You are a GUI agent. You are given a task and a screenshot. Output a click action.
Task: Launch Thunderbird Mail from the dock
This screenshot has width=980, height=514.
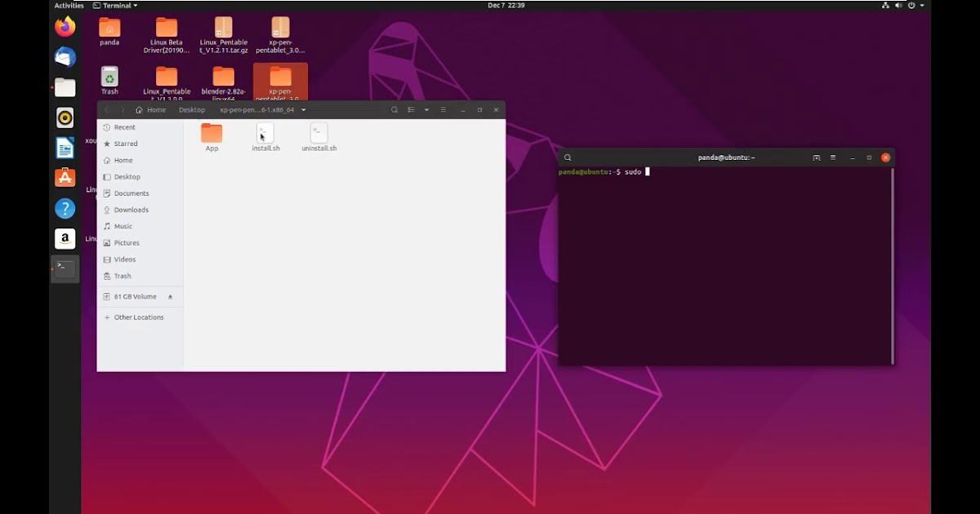pos(65,57)
